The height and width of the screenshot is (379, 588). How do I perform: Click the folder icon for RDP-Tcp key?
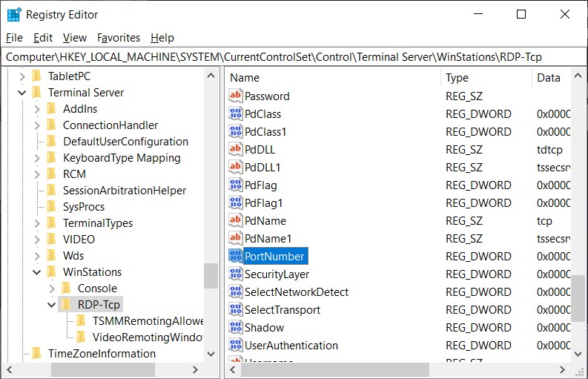(x=65, y=305)
